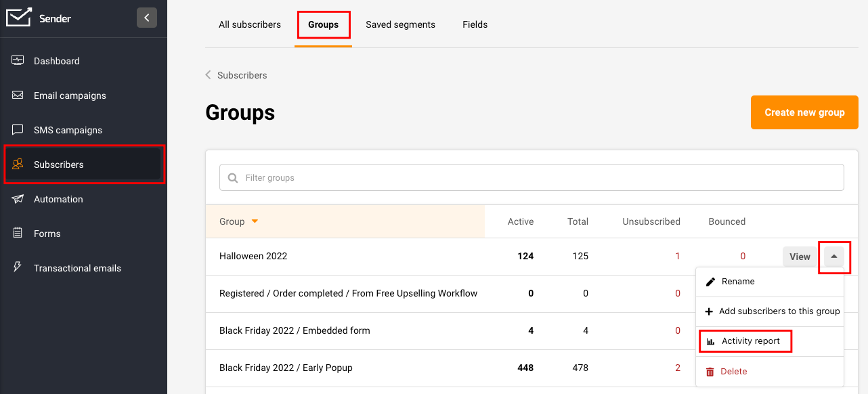
Task: Click the Sender logo icon
Action: (x=19, y=18)
